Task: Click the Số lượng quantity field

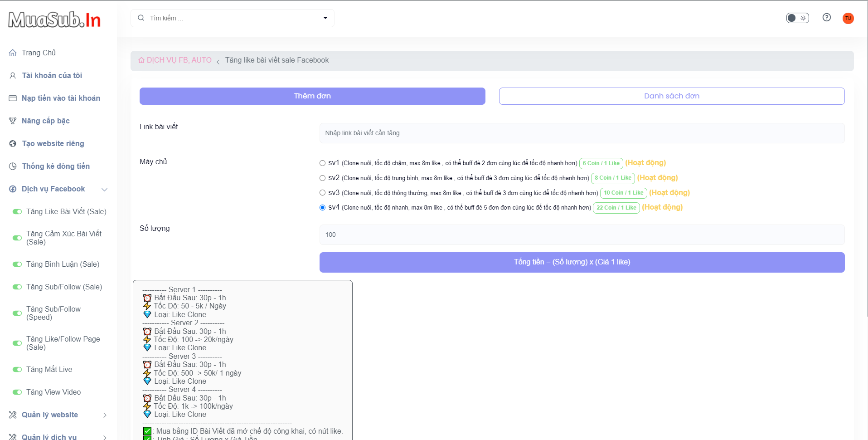Action: click(582, 235)
